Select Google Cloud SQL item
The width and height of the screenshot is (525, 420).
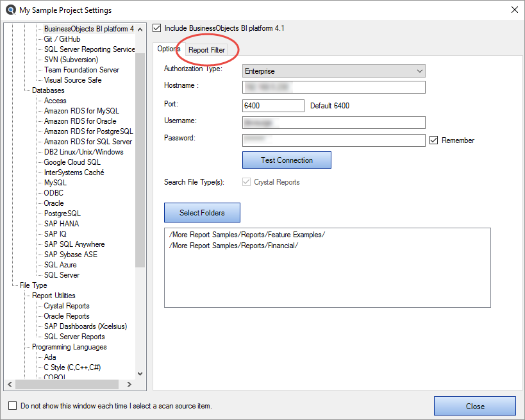tap(72, 162)
